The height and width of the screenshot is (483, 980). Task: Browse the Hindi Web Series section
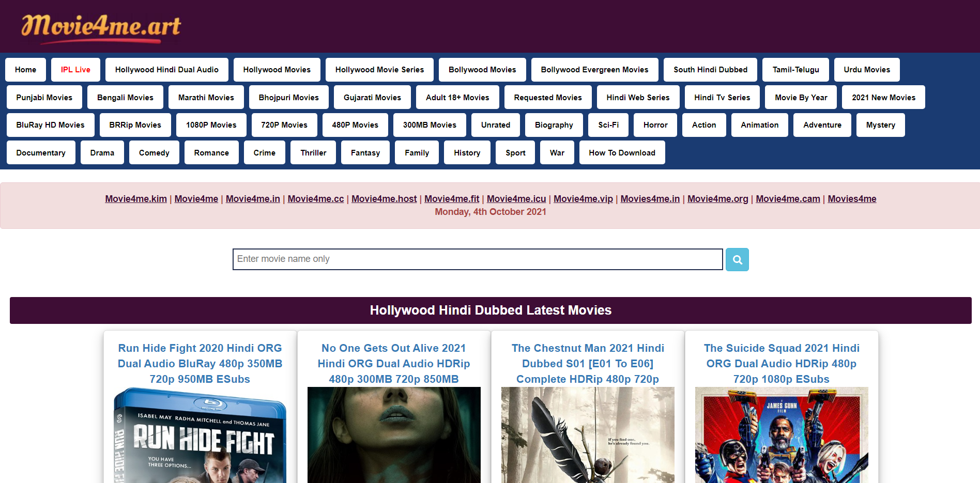coord(638,98)
